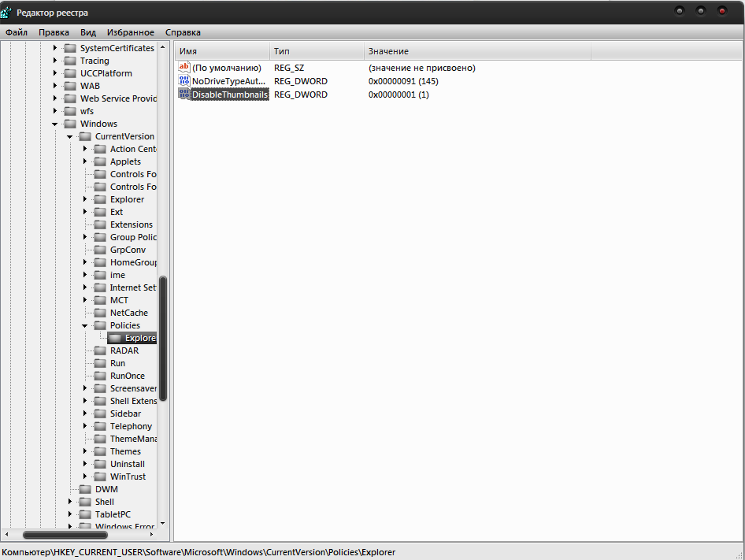Collapse the CurrentVersion tree node

70,136
